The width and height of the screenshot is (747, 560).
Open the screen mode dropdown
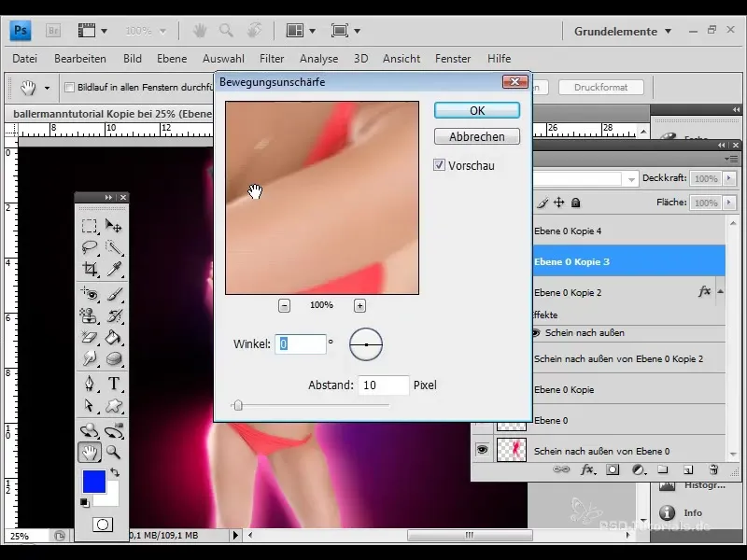(x=345, y=31)
